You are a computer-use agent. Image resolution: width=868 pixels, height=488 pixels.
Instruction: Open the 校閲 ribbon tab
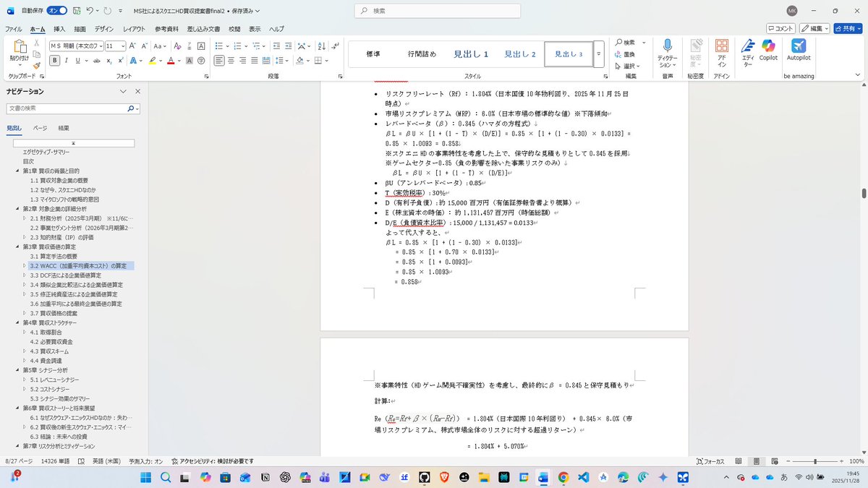(234, 29)
